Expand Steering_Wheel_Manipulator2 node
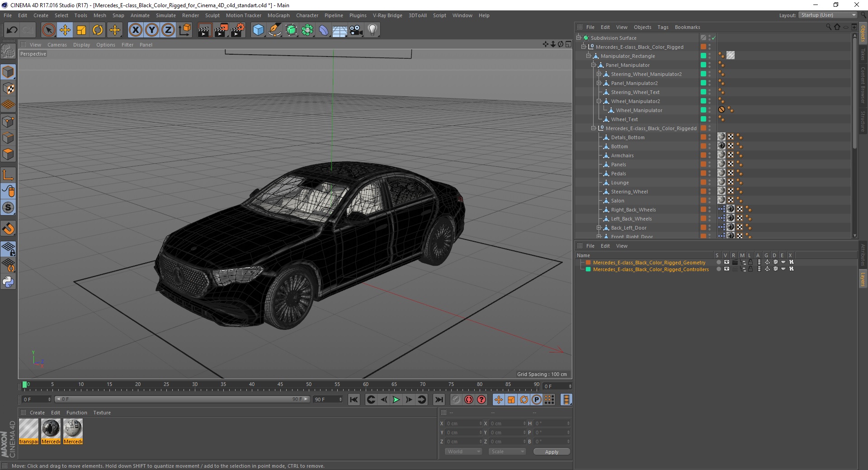 click(599, 74)
